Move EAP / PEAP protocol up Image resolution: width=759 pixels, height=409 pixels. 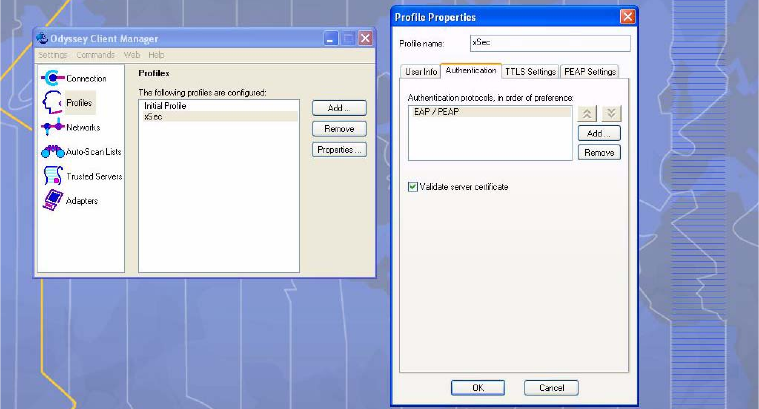point(587,114)
